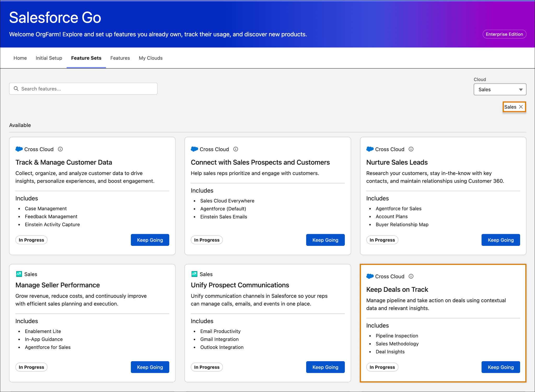Image resolution: width=535 pixels, height=392 pixels.
Task: Click the In-App Guidance list item
Action: coord(44,339)
